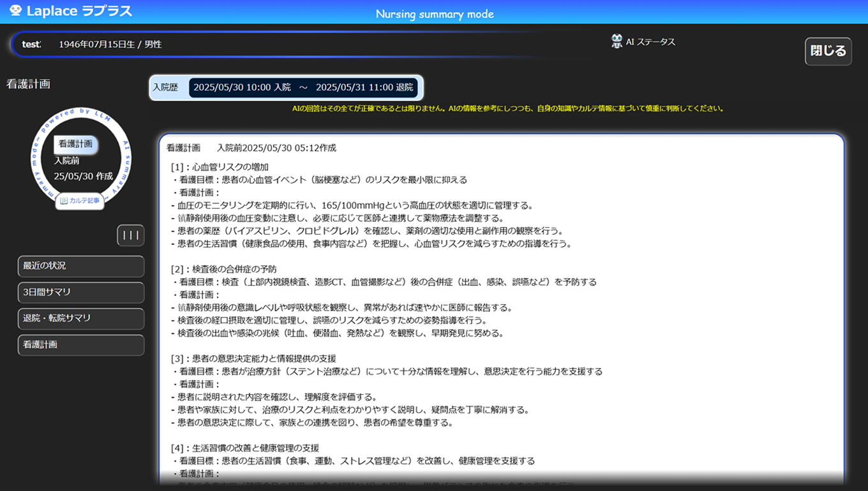Viewport: 868px width, 491px height.
Task: Click the yellow AI accuracy warning text
Action: 507,108
